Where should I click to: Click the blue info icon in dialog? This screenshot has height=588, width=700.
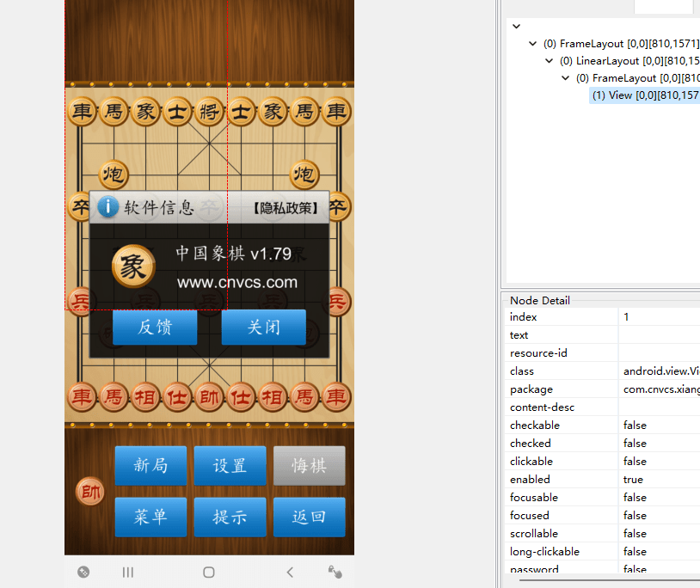[108, 207]
